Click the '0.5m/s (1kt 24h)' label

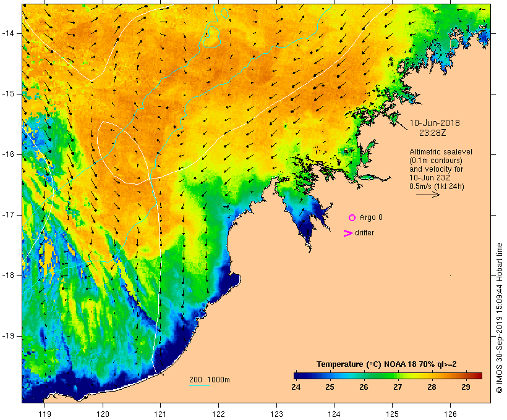[x=437, y=187]
